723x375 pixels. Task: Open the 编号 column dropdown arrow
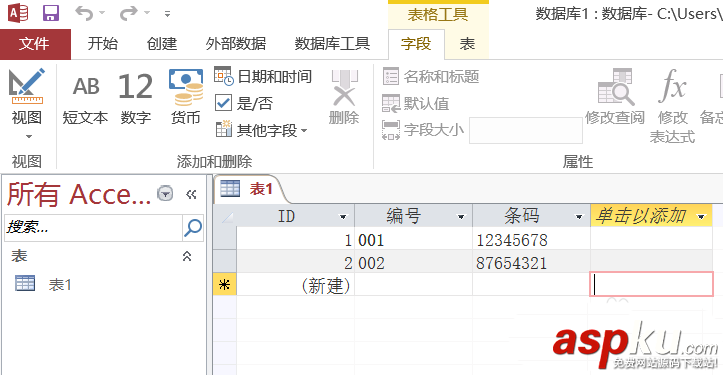461,217
